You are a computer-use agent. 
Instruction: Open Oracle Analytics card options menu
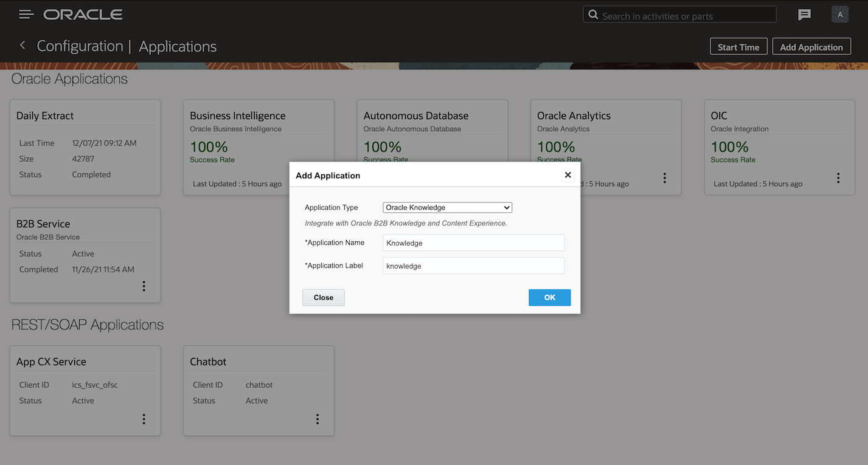click(664, 178)
